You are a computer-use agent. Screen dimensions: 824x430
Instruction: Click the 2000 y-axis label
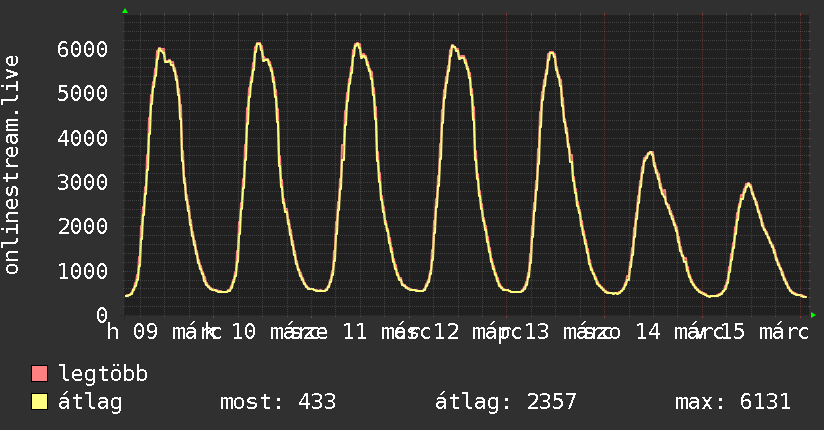coord(83,227)
